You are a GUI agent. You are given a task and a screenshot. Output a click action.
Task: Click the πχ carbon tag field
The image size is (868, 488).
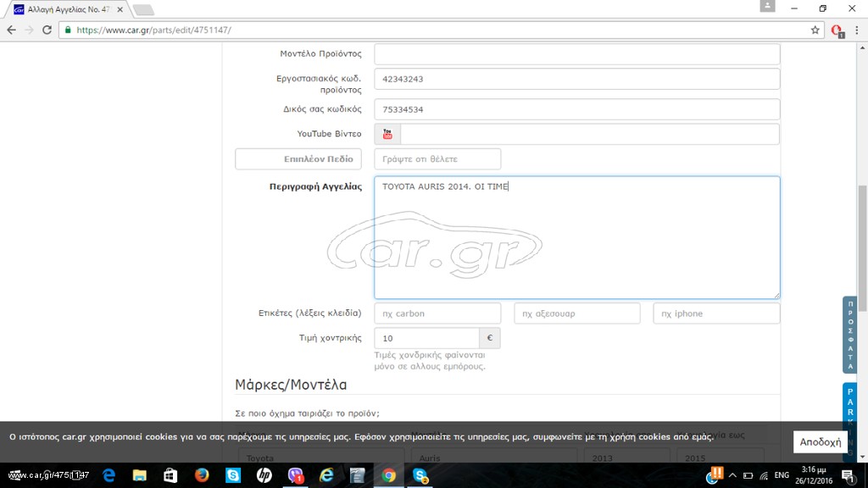click(437, 313)
